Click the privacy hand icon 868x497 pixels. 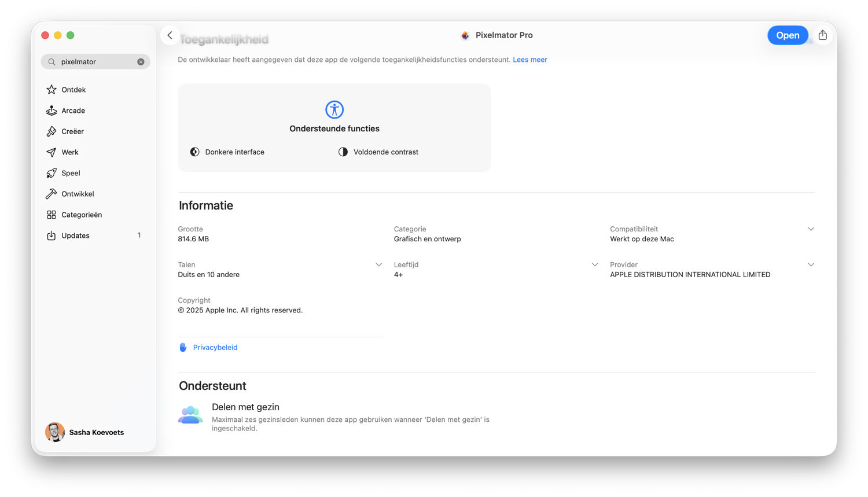point(183,347)
